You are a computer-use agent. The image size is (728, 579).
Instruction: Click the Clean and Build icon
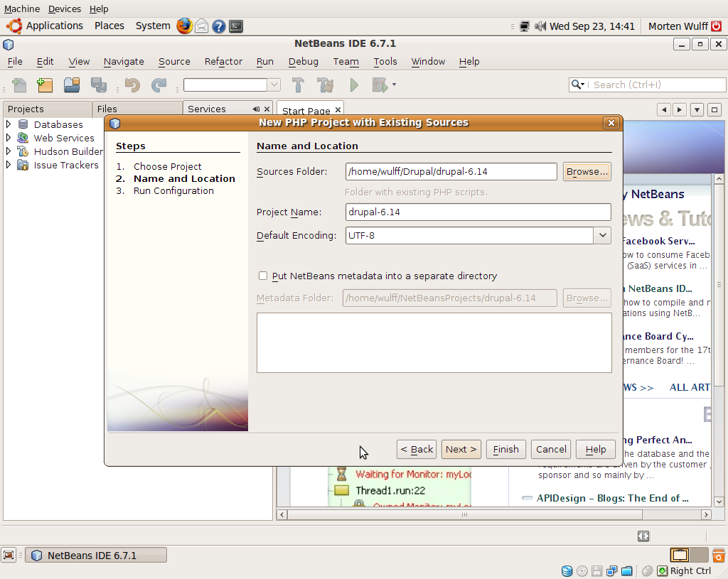click(325, 85)
